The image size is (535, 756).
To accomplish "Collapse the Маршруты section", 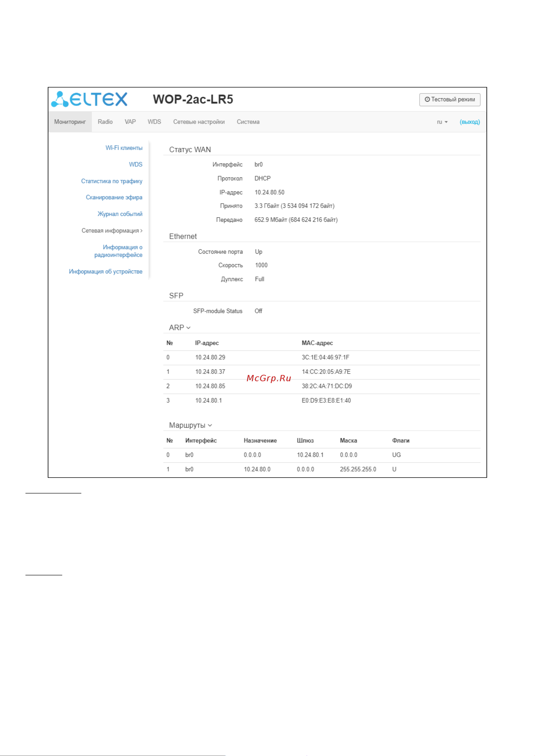I will (190, 425).
